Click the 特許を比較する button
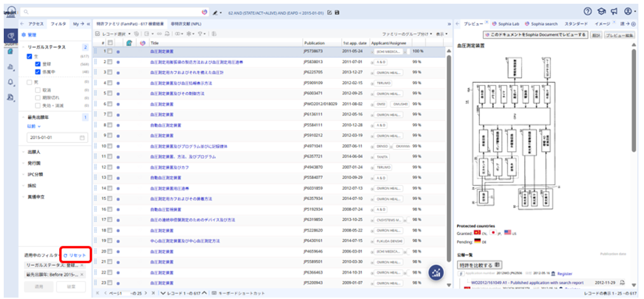Screen dimensions: 644x299 (479, 265)
